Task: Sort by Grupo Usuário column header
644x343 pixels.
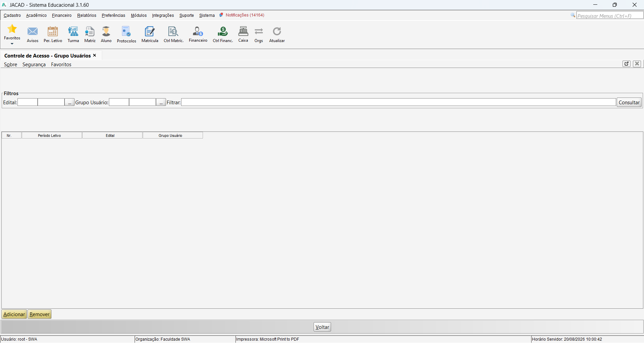Action: pos(173,136)
